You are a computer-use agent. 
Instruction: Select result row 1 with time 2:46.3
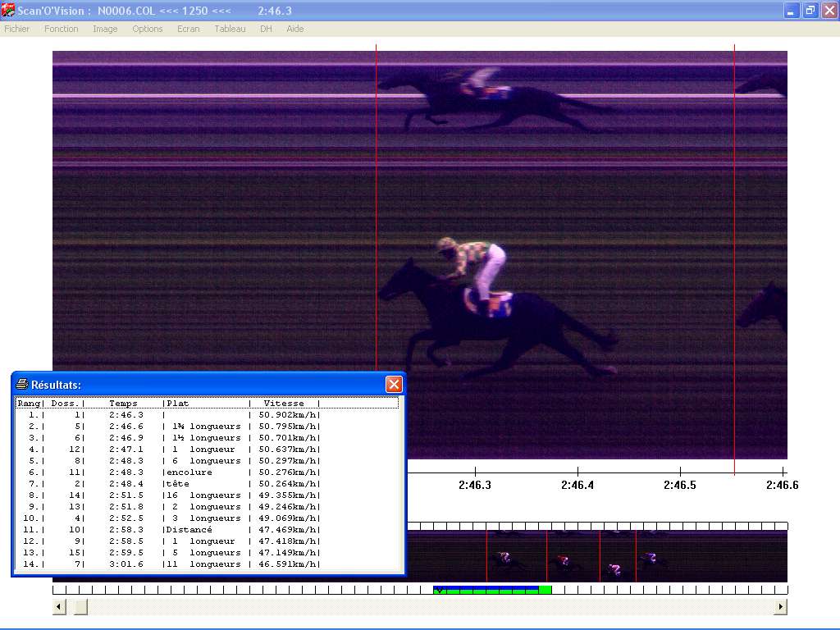coord(207,414)
